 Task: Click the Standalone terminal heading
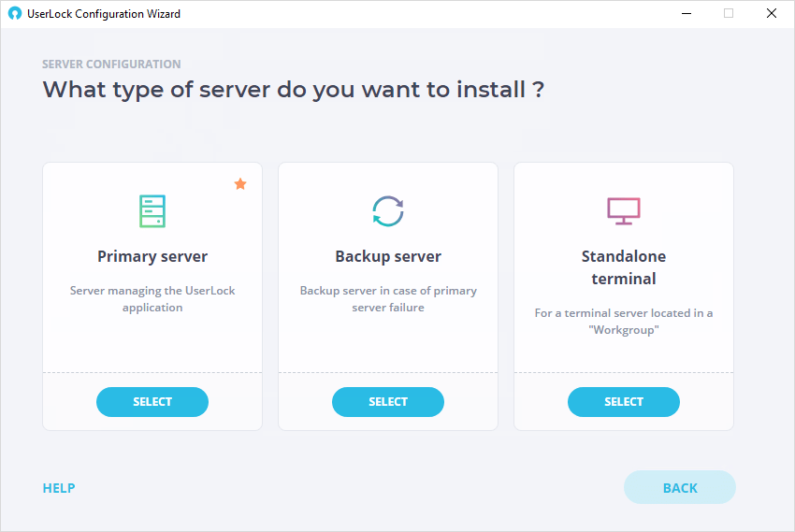(624, 267)
